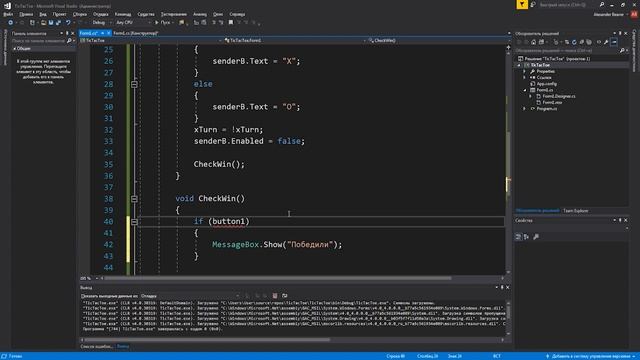Viewport: 640px width, 360px height.
Task: Switch to the Список ошибок tab
Action: click(x=97, y=347)
